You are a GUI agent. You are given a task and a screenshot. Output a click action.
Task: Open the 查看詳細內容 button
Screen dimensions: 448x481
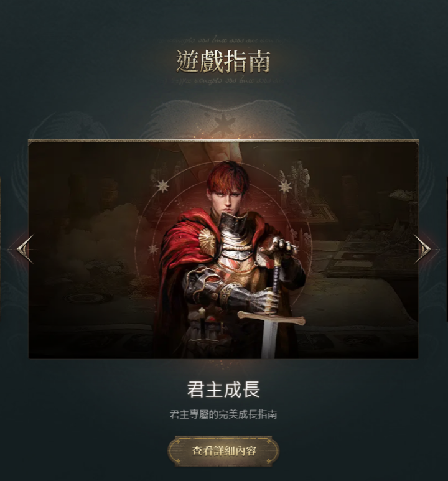tap(223, 451)
